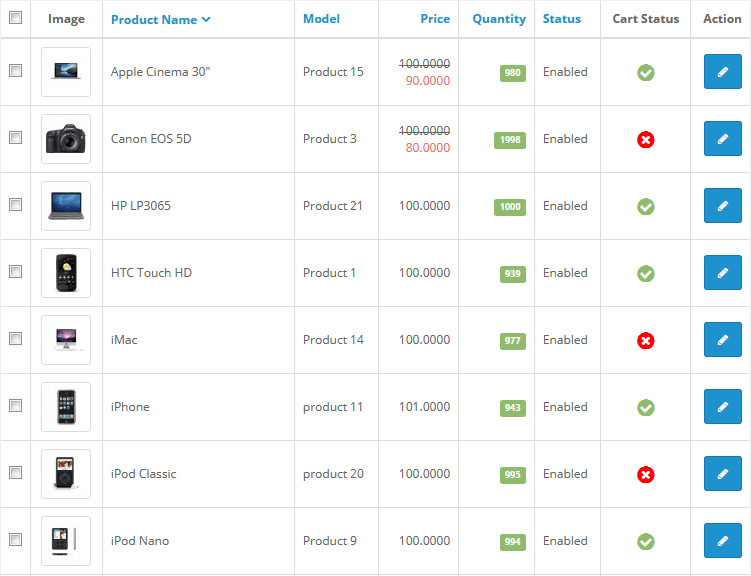Select the Apple Cinema 30" row checkbox
The image size is (751, 576).
point(15,70)
